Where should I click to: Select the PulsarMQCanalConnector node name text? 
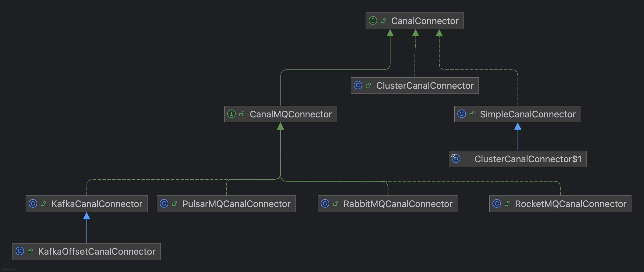point(236,204)
